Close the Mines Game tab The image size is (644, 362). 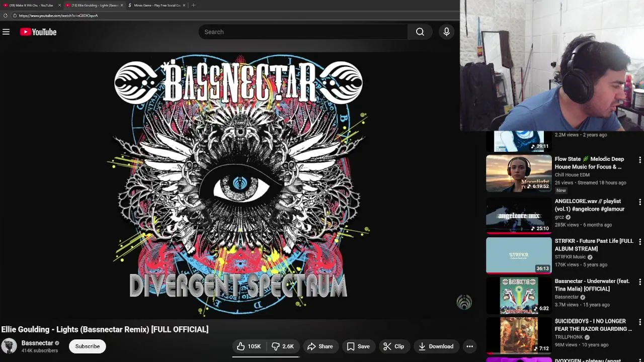[x=184, y=5]
